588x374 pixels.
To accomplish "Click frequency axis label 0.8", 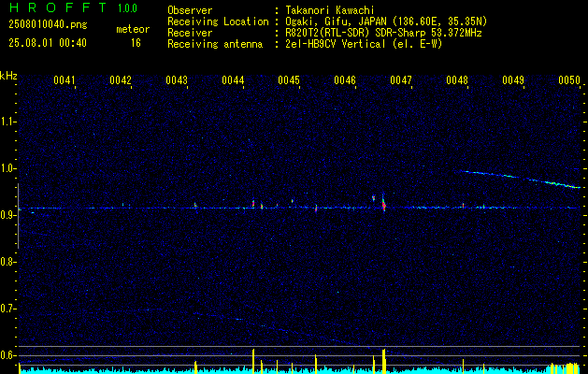I will click(x=7, y=262).
